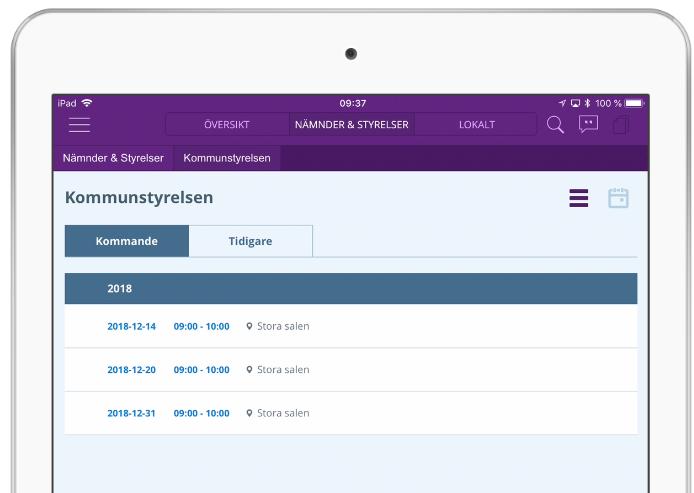Switch to calendar view icon
The height and width of the screenshot is (493, 694).
point(618,198)
